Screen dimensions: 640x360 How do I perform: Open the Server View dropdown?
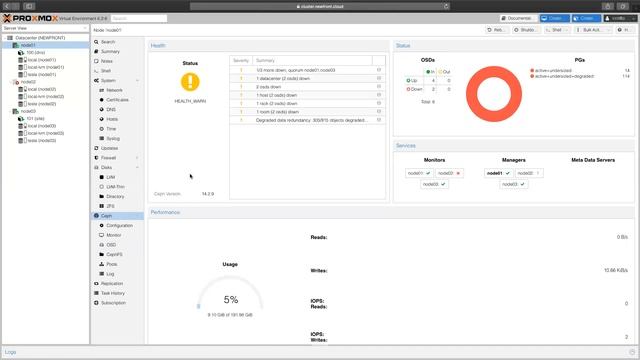pyautogui.click(x=85, y=28)
